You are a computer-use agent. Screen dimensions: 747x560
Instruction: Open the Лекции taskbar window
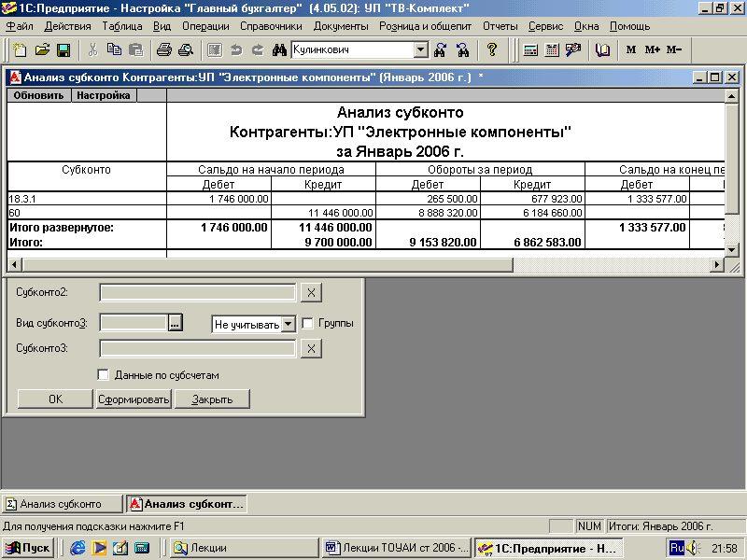coord(245,548)
